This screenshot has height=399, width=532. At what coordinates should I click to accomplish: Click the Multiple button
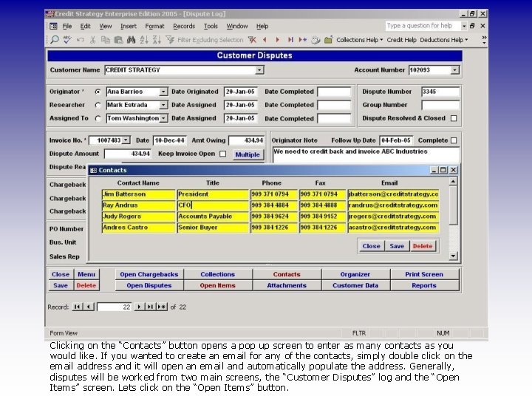point(248,154)
